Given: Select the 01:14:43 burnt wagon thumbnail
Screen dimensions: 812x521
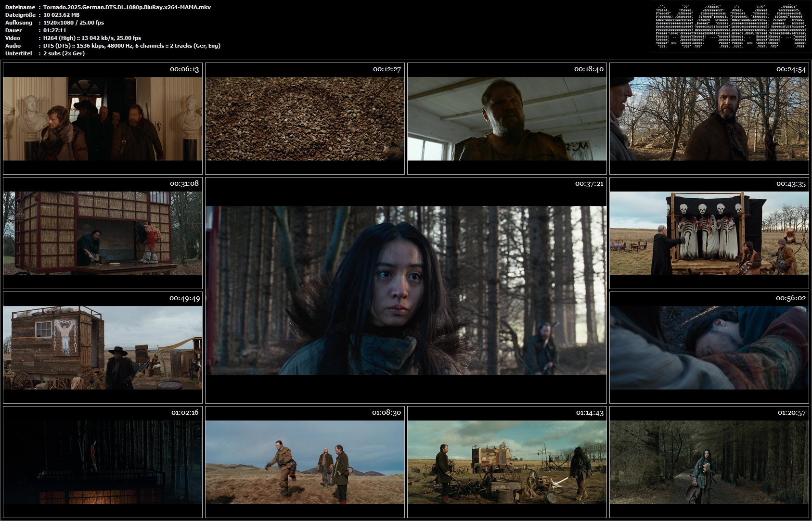Looking at the screenshot, I should pyautogui.click(x=507, y=462).
